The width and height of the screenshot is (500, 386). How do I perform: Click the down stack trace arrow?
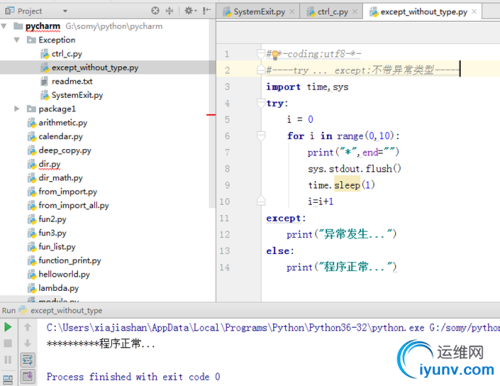point(28,343)
